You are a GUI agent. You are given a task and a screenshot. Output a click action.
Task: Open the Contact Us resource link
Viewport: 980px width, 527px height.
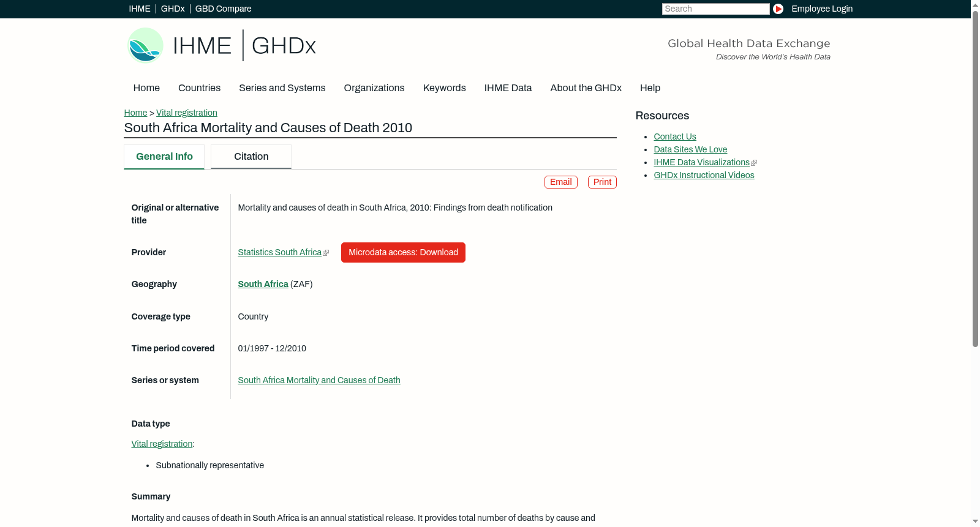pos(675,136)
